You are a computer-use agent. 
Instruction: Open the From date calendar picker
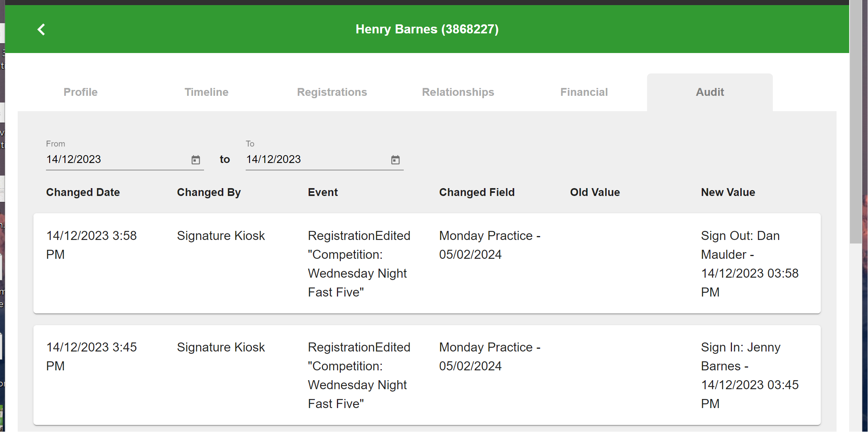click(196, 160)
